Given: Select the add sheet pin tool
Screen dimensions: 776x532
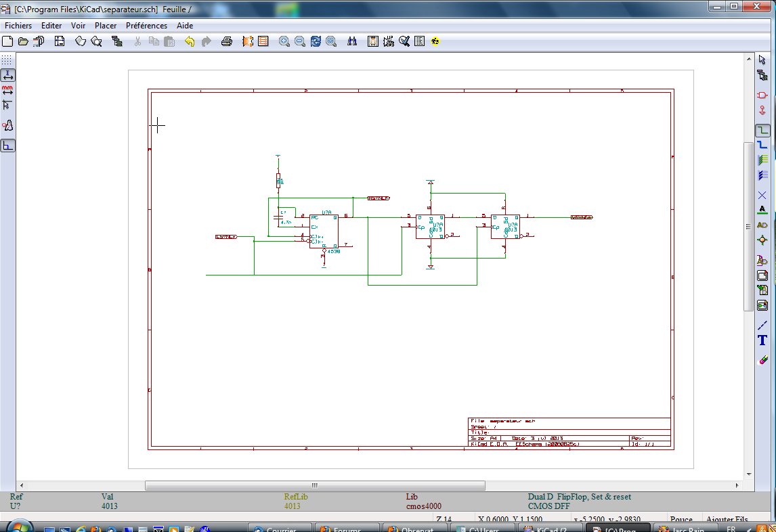Looking at the screenshot, I should pyautogui.click(x=762, y=305).
